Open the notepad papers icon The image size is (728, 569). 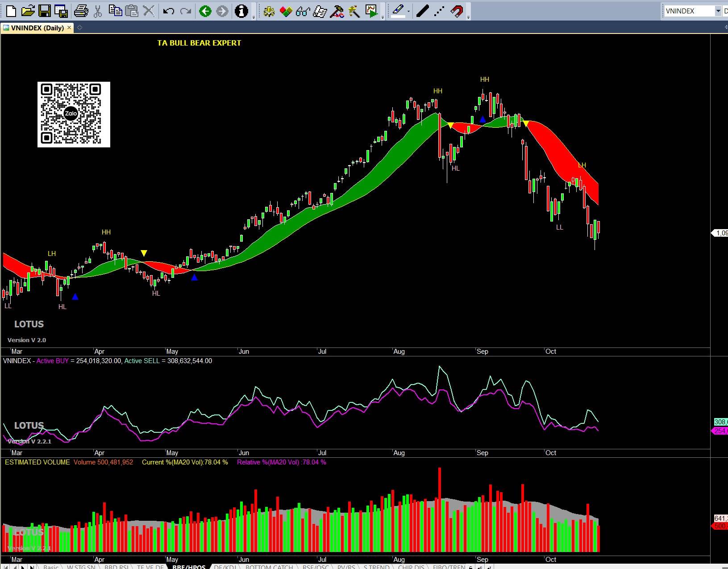[x=320, y=11]
